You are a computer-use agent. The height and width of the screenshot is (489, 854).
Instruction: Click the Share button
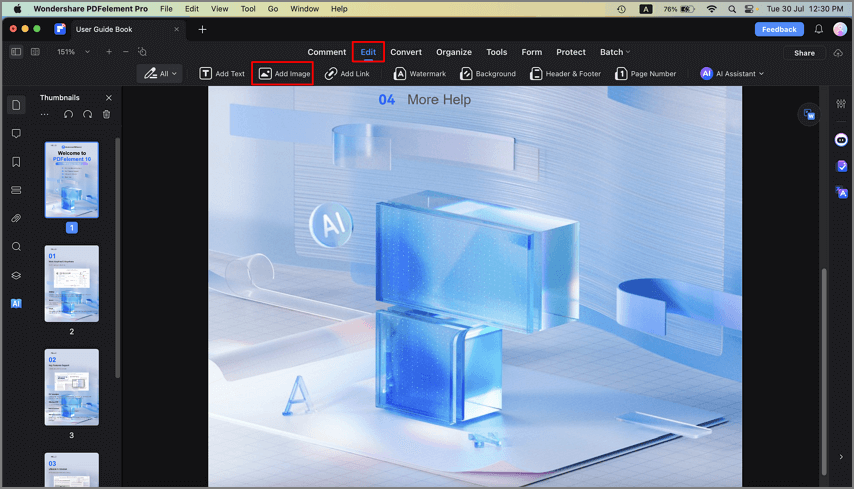click(x=804, y=53)
